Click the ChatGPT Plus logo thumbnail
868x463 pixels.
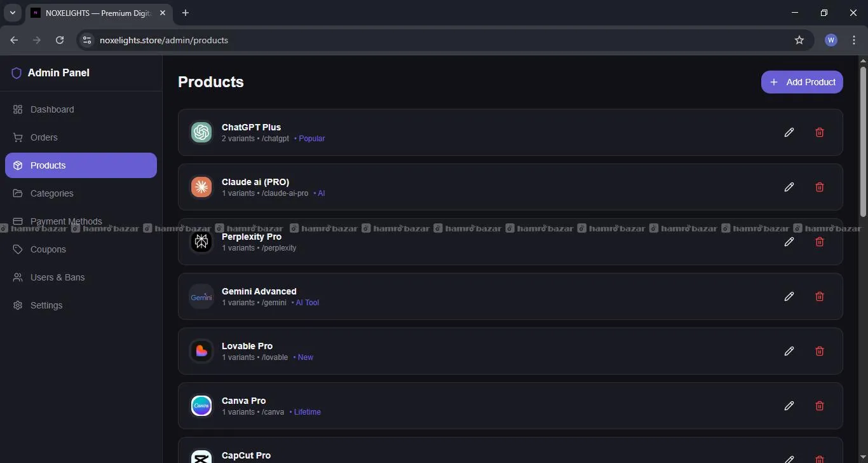pyautogui.click(x=201, y=132)
